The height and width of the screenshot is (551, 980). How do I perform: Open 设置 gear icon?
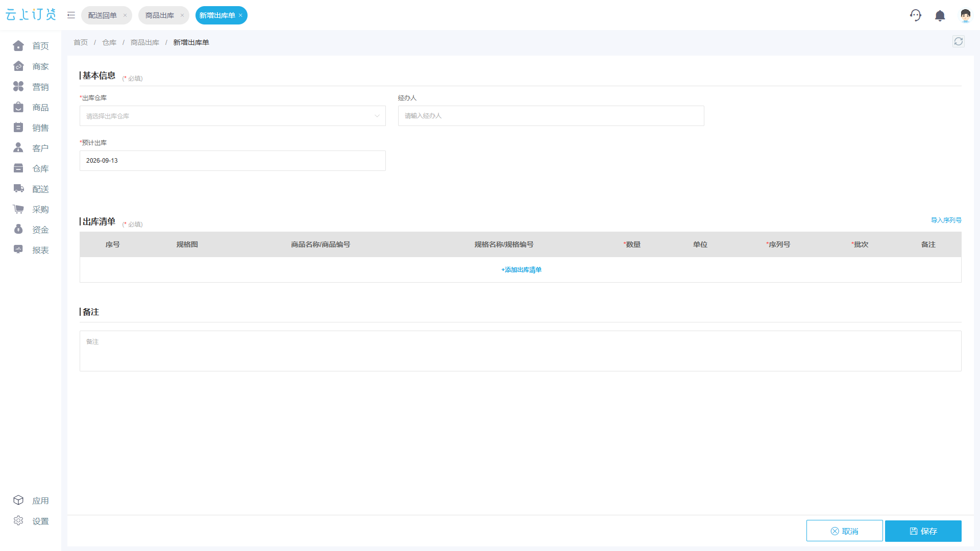pos(18,521)
